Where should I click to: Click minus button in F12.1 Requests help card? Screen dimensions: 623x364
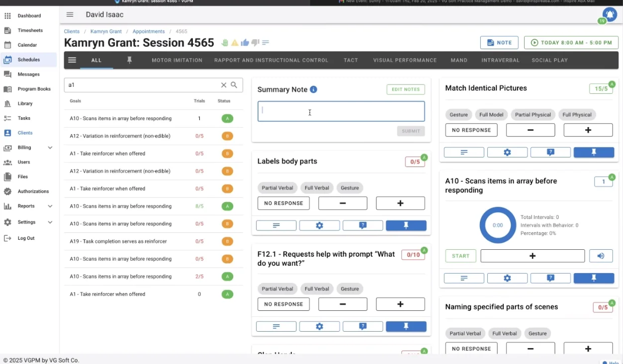click(x=343, y=304)
